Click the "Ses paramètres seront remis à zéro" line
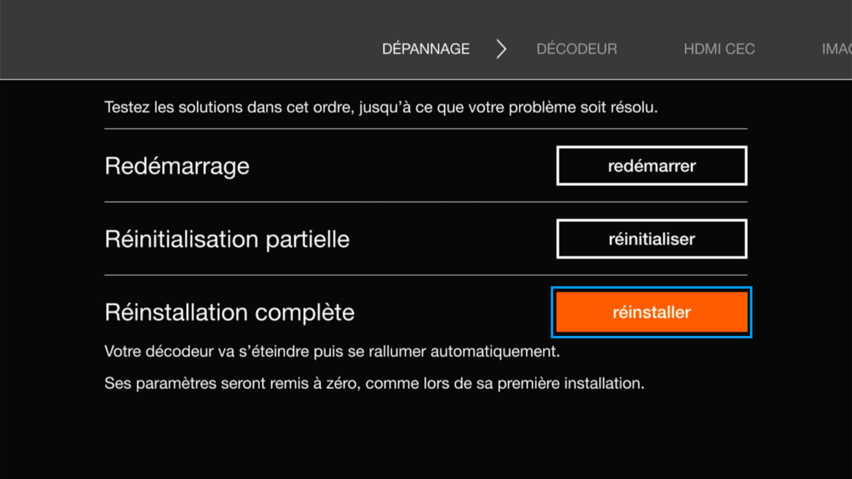Viewport: 852px width, 479px height. click(x=374, y=383)
